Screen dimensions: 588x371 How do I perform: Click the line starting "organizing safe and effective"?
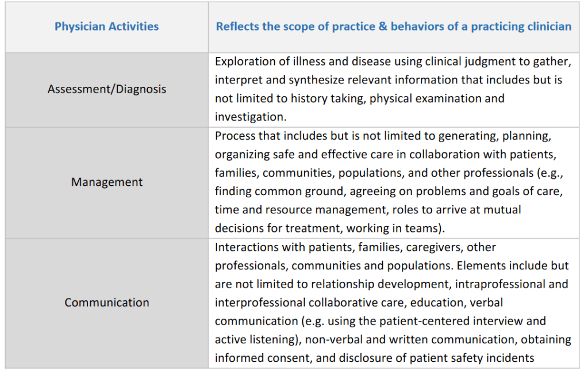[x=386, y=154]
